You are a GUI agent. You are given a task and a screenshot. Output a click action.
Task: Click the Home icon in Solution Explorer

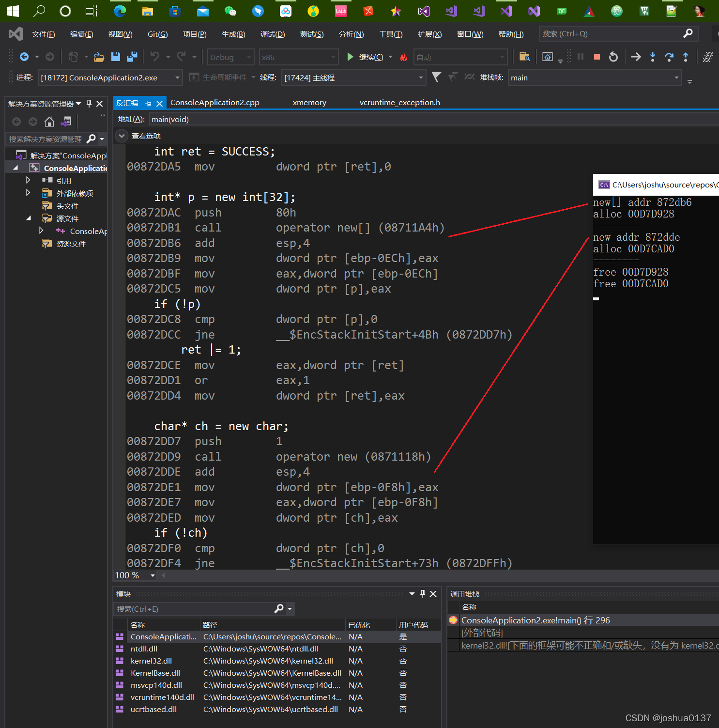point(49,122)
